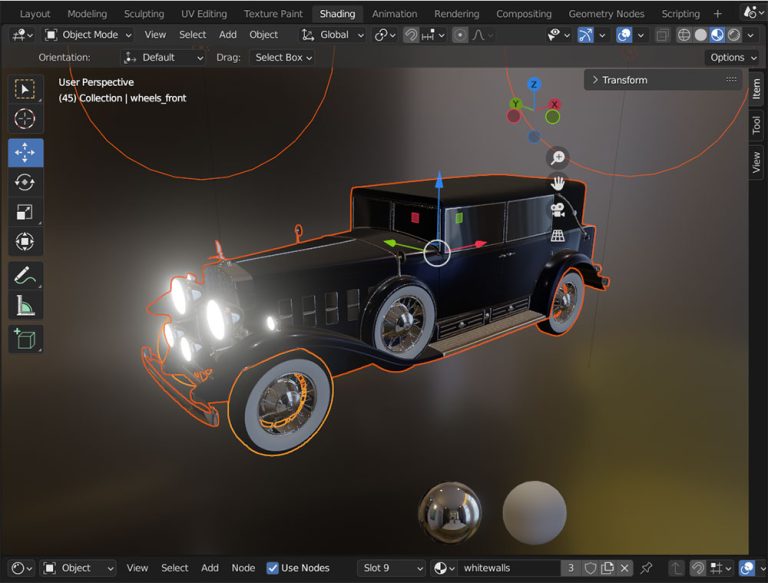
Task: Toggle perspective/orthographic grid view icon
Action: click(557, 236)
